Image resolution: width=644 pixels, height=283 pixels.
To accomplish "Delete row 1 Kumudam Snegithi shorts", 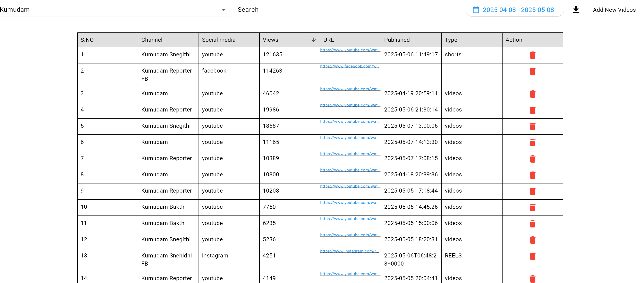I will tap(532, 55).
